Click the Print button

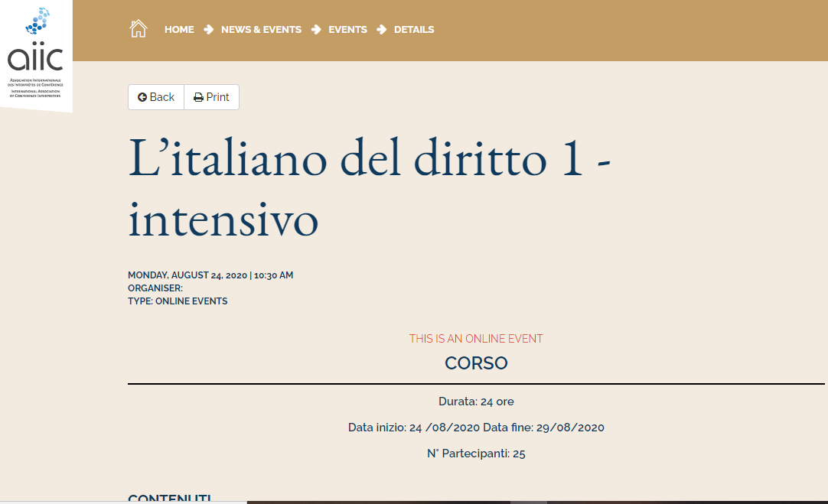(x=211, y=97)
